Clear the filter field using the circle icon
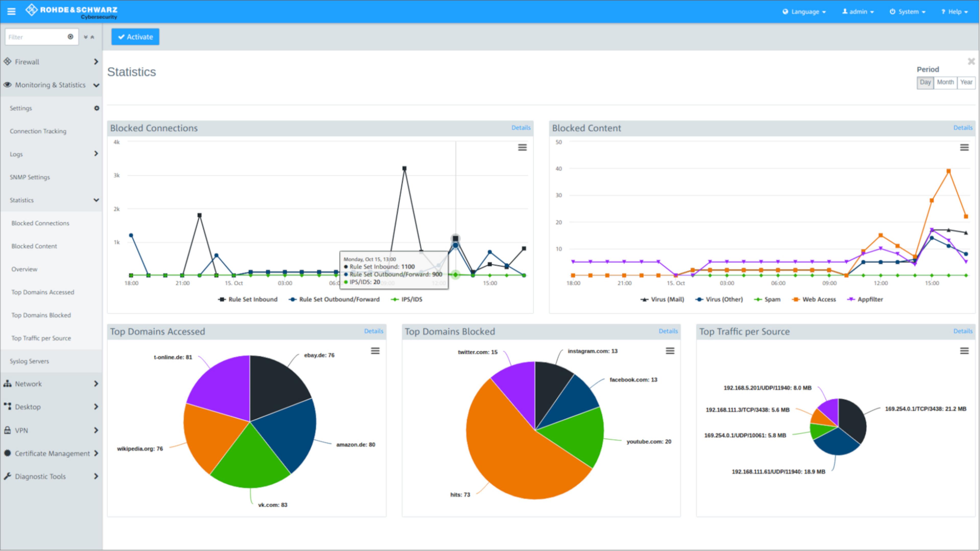The height and width of the screenshot is (551, 980). [70, 37]
